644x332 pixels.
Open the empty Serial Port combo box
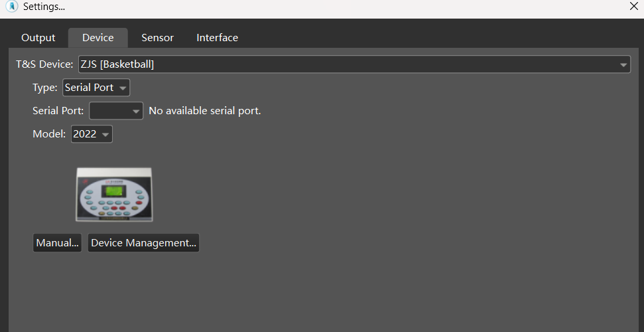point(116,111)
